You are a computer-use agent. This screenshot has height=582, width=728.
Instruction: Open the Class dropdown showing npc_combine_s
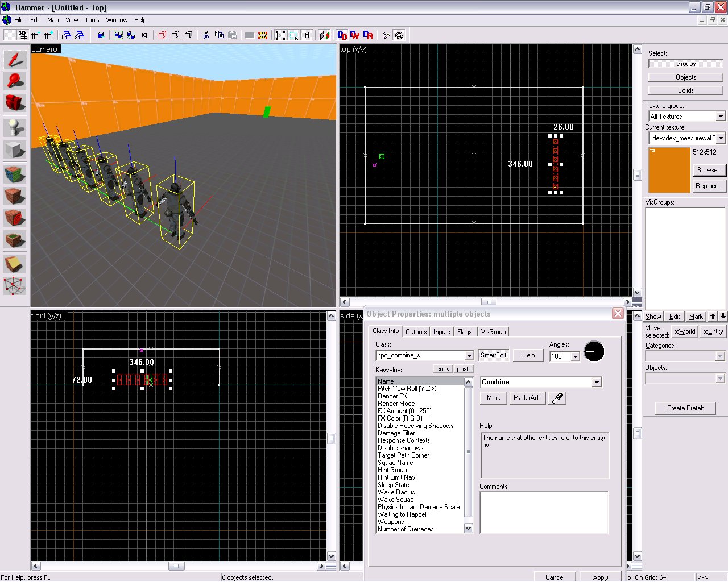[469, 356]
